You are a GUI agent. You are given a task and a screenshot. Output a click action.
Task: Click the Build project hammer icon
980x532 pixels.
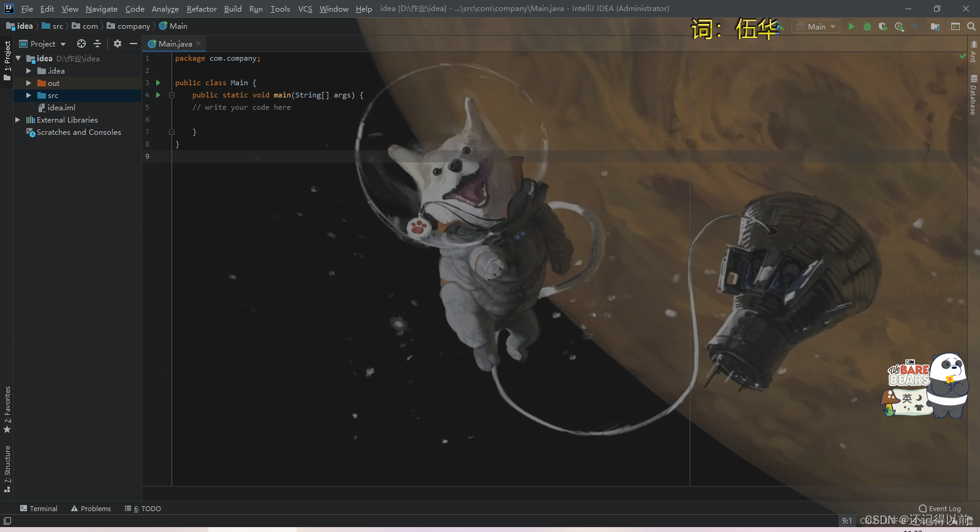780,26
